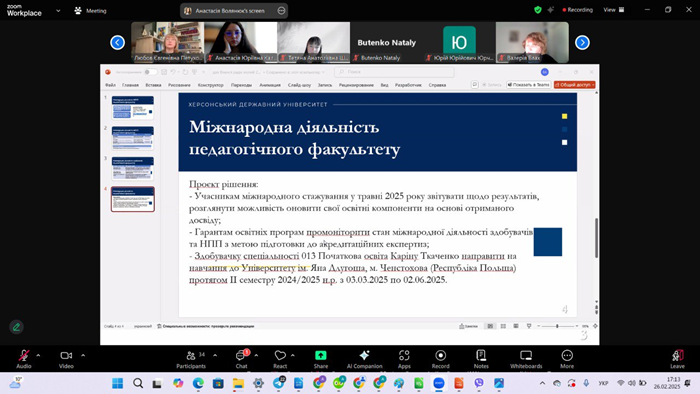Open the Рецензирование ribbon tab

(356, 85)
